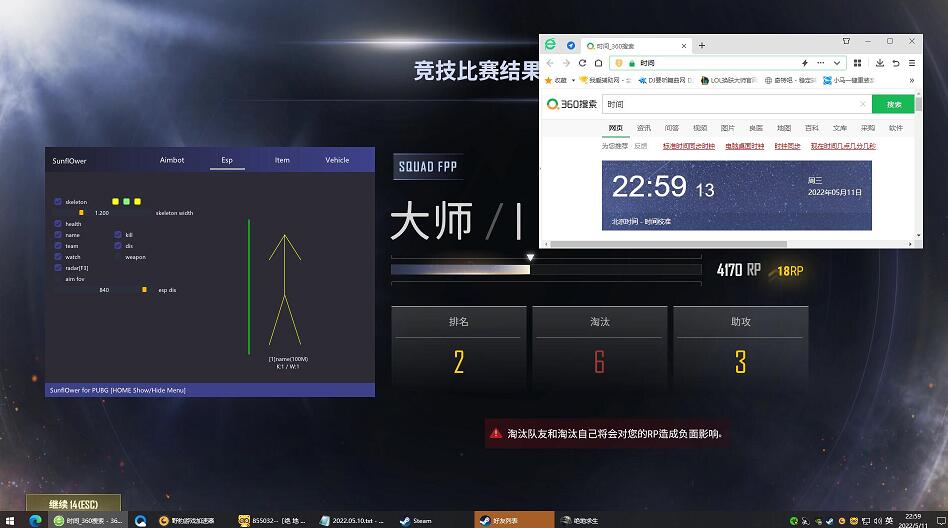The image size is (948, 528).
Task: Close the 时间_360搜索 browser tab
Action: (x=684, y=46)
